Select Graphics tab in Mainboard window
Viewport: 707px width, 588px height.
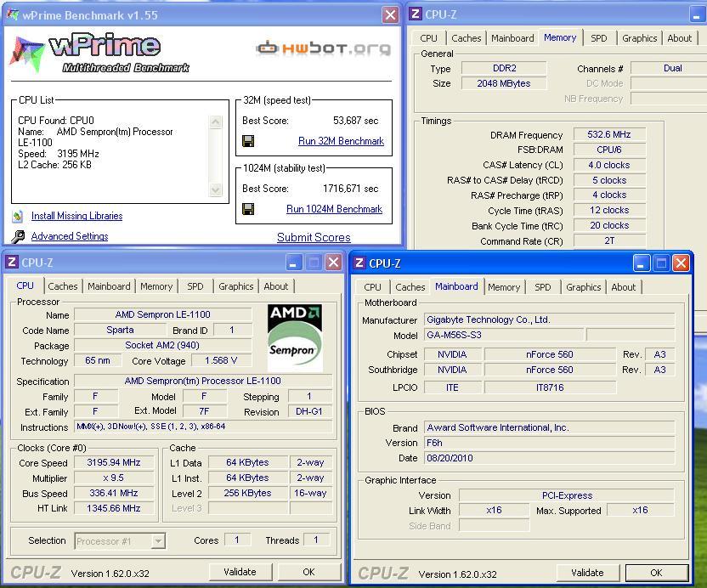[x=584, y=287]
